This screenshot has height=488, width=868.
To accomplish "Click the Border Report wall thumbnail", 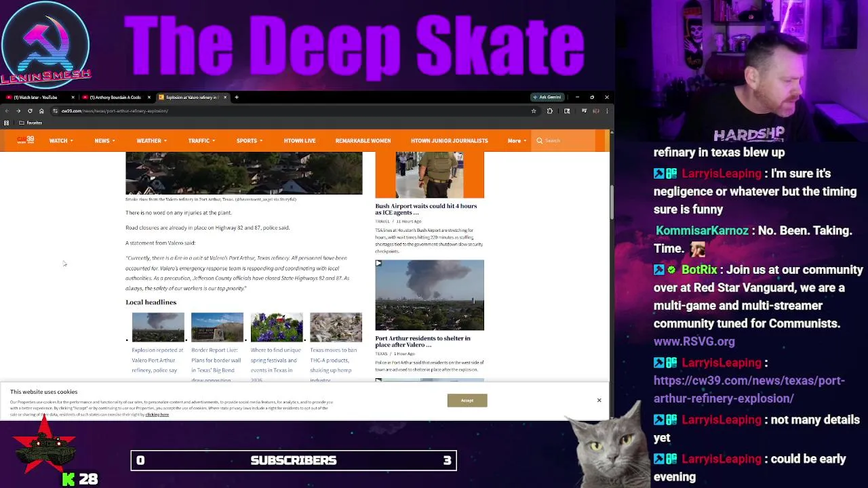I will [217, 327].
